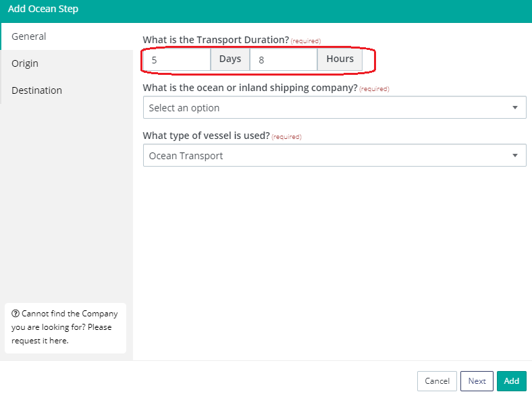532x396 pixels.
Task: Click the 'request it here' company link
Action: pyautogui.click(x=40, y=341)
